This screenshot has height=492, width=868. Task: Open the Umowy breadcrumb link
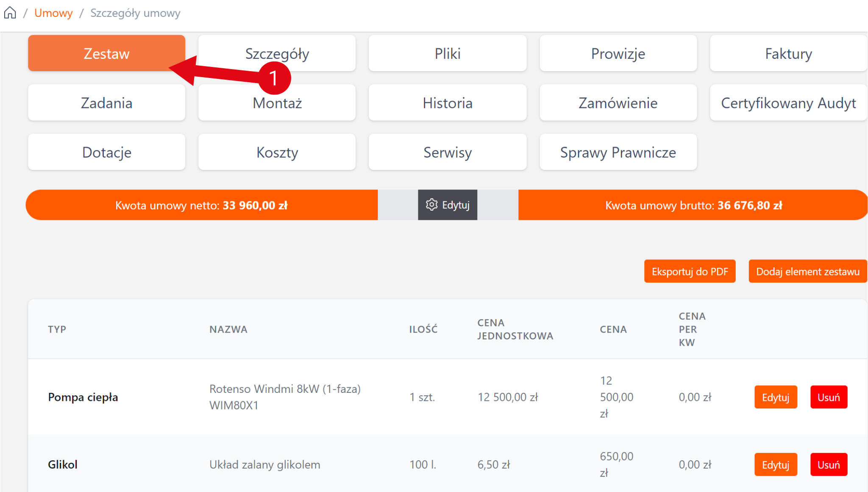coord(53,13)
